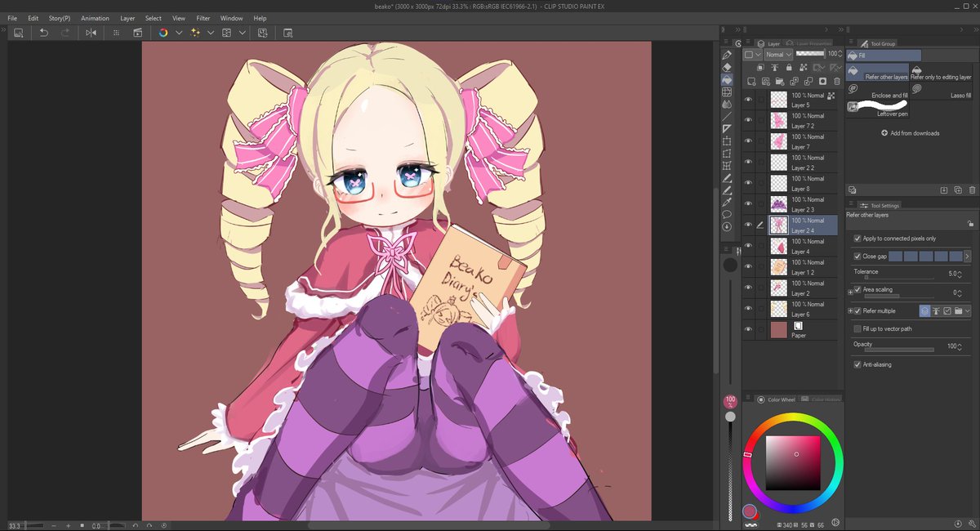Viewport: 980px width, 531px height.
Task: Hide Layer 5 with its eye icon
Action: point(748,99)
